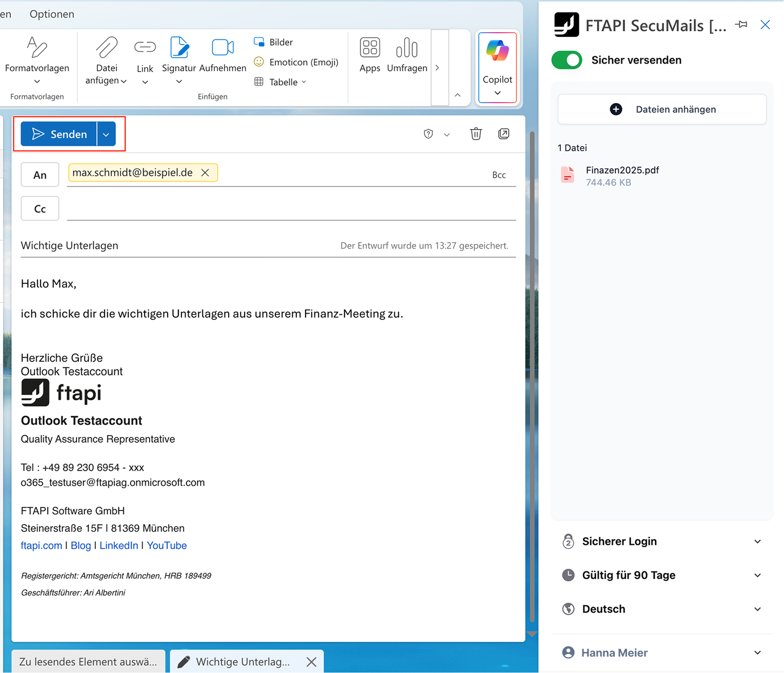The height and width of the screenshot is (673, 784).
Task: Click the Geschäftsführer: Ari Albertini line
Action: [73, 593]
